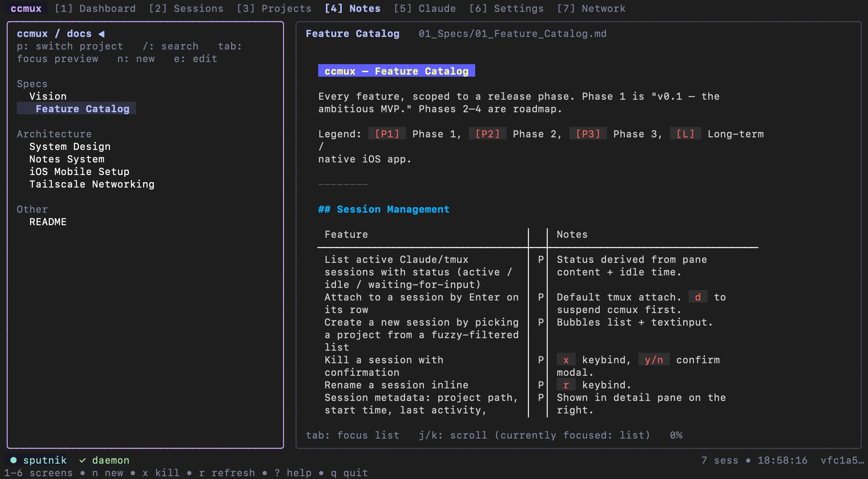Click the 'ccmux / docs' project title

tap(54, 33)
